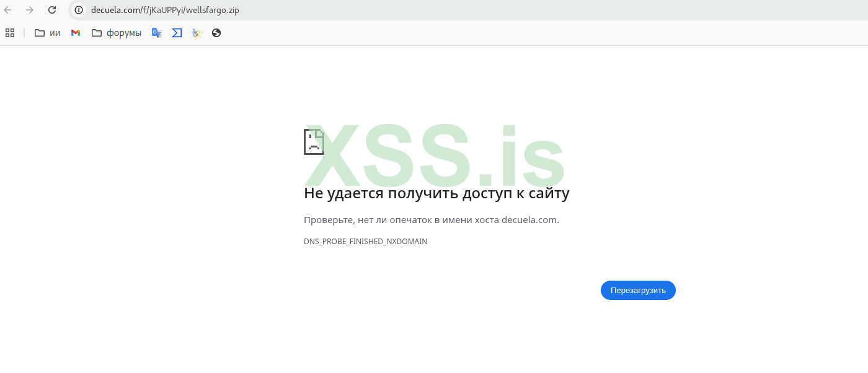The height and width of the screenshot is (373, 868).
Task: Click the page reload icon
Action: 52,10
